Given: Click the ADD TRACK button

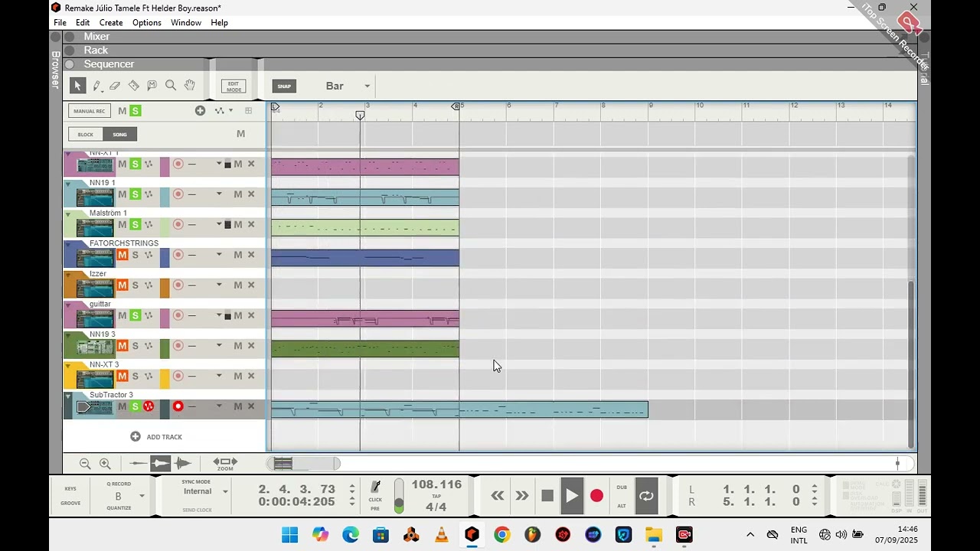Looking at the screenshot, I should (156, 437).
